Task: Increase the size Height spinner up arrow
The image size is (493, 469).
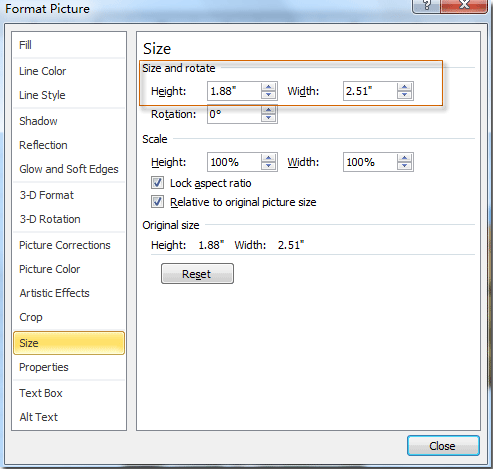Action: pos(268,87)
